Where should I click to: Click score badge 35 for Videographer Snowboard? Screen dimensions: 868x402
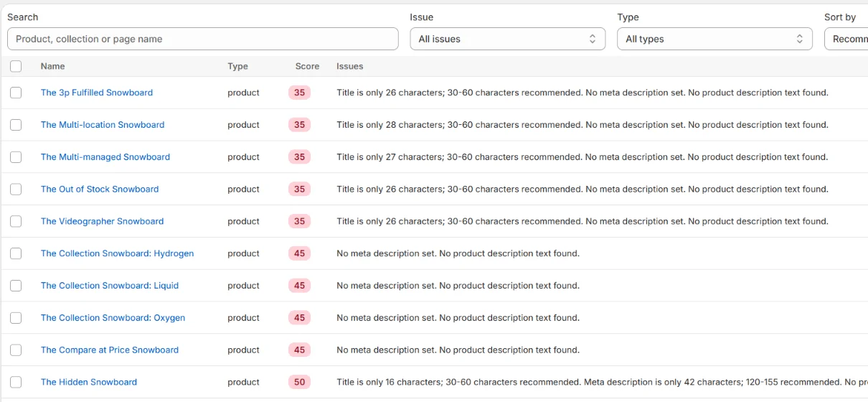299,221
